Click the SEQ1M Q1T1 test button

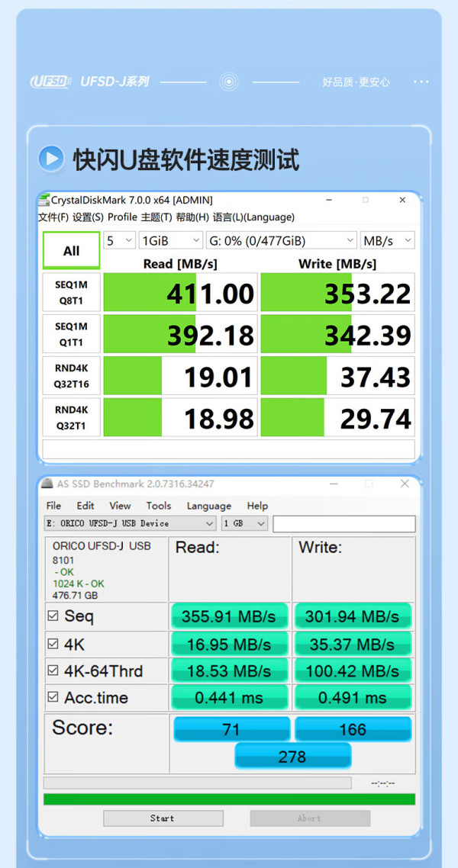pyautogui.click(x=72, y=334)
